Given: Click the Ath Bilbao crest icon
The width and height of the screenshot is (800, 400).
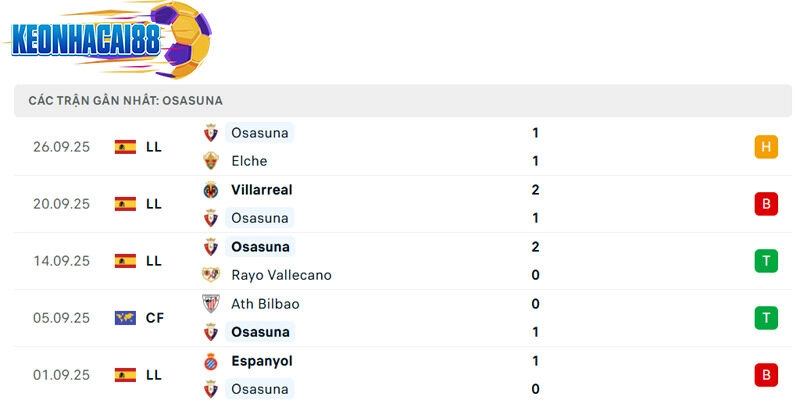Looking at the screenshot, I should tap(211, 304).
